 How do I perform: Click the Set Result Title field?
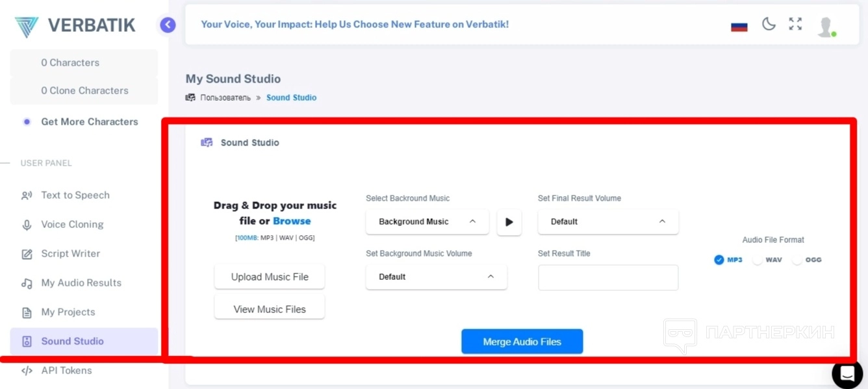coord(607,277)
